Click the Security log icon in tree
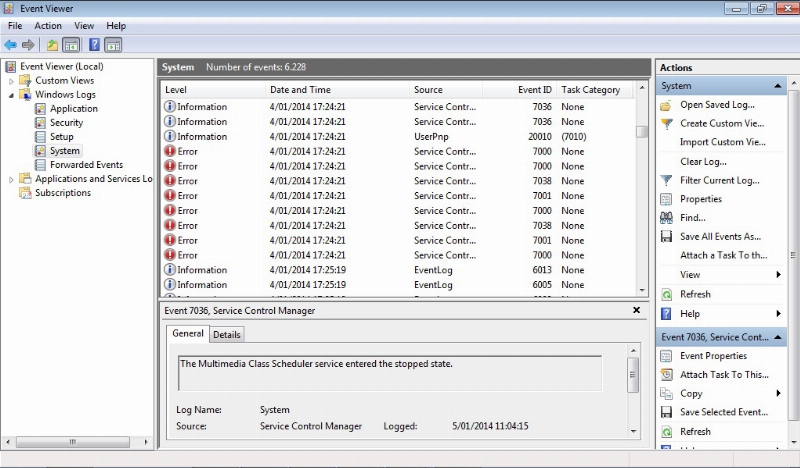The height and width of the screenshot is (468, 800). [x=40, y=122]
